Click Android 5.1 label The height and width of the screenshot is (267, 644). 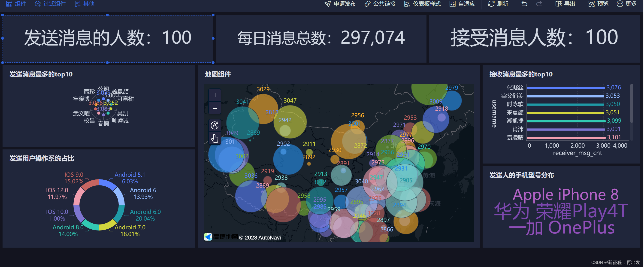click(x=130, y=178)
